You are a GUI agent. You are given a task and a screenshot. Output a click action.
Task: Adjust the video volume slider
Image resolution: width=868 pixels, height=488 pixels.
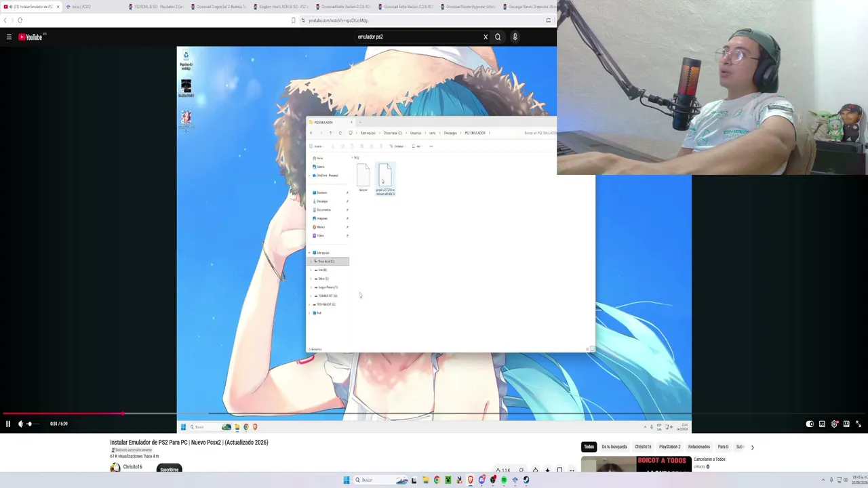(33, 424)
